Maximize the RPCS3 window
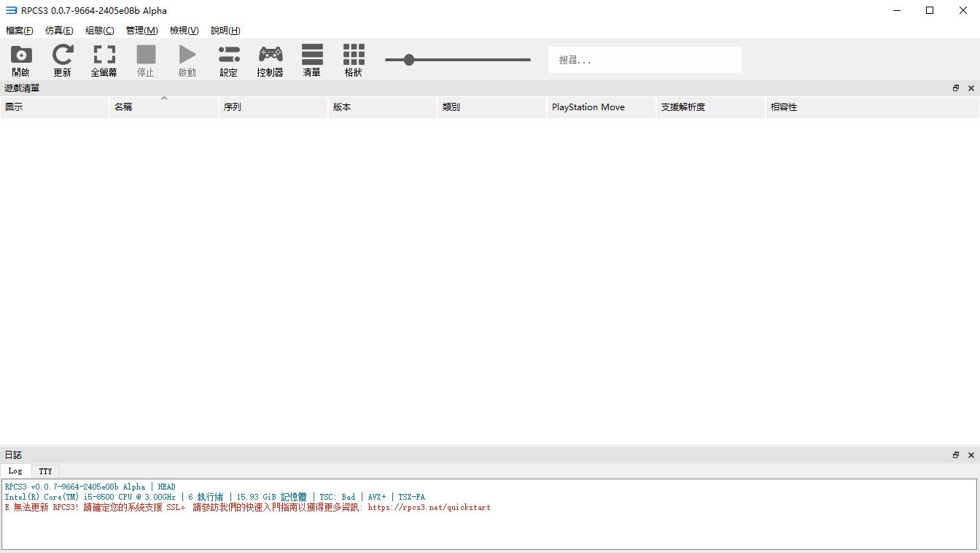Screen dimensions: 980x553 (x=930, y=10)
